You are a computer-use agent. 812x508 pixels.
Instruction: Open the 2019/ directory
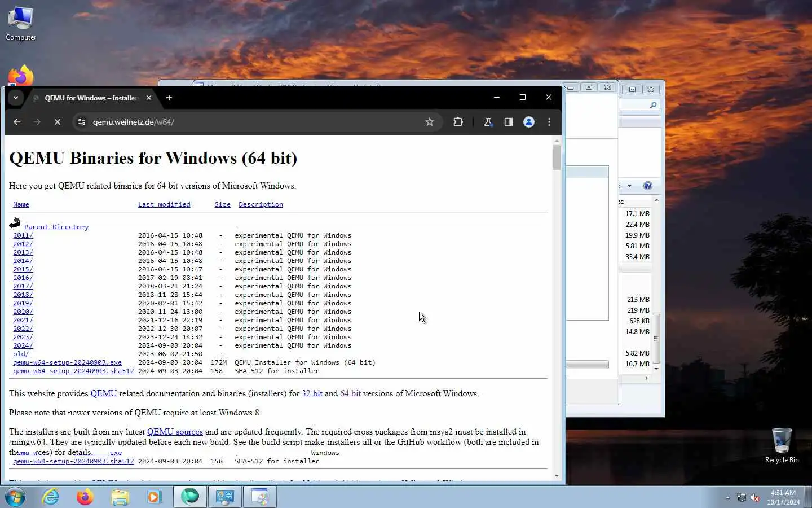(x=23, y=303)
